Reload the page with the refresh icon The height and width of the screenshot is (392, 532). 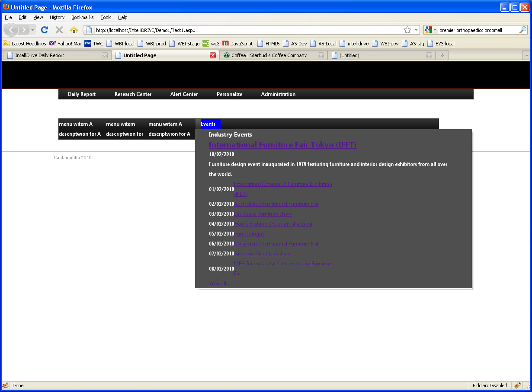[x=45, y=30]
